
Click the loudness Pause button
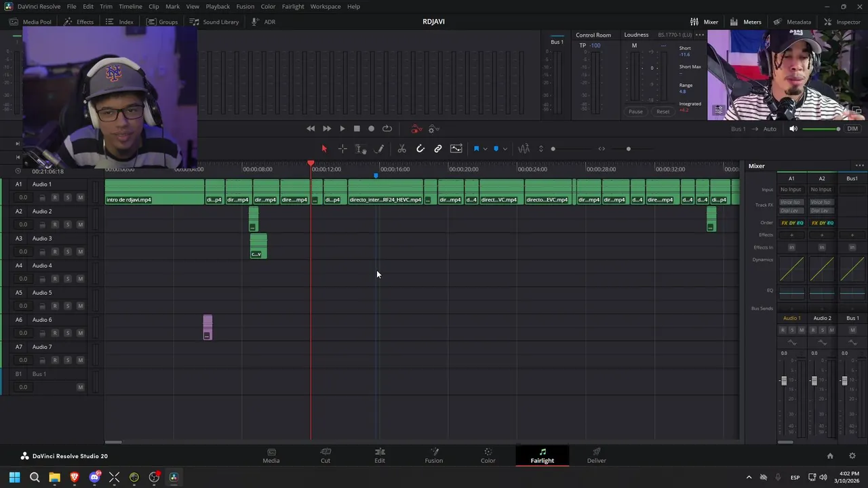tap(635, 112)
